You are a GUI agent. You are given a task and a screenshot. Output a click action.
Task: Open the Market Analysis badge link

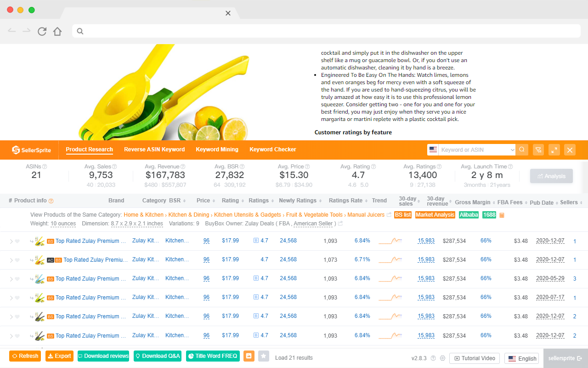point(435,215)
